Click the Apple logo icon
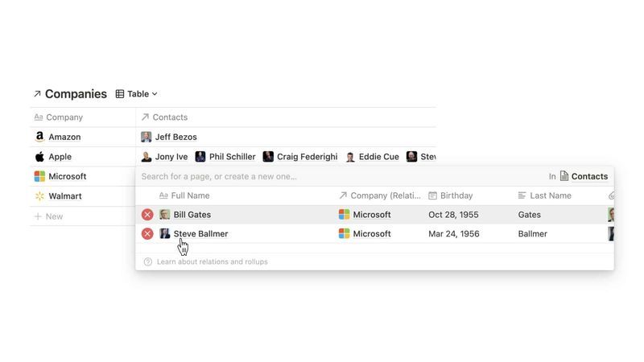 tap(39, 157)
